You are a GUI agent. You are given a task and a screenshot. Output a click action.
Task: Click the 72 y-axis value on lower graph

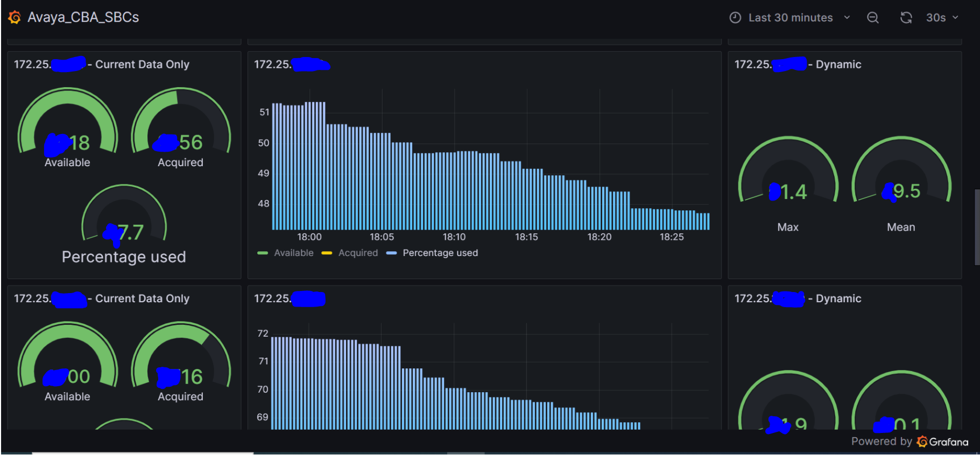click(263, 333)
